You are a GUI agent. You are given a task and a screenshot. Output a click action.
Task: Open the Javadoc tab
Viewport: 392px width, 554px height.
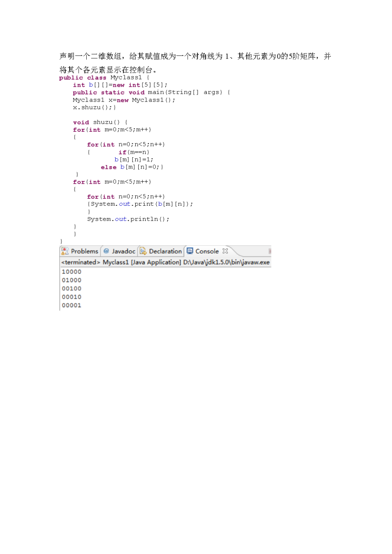[120, 251]
